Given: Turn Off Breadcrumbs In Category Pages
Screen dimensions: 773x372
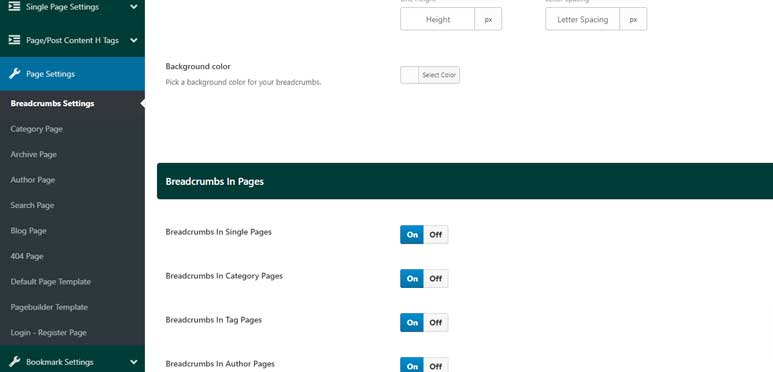Looking at the screenshot, I should point(436,278).
